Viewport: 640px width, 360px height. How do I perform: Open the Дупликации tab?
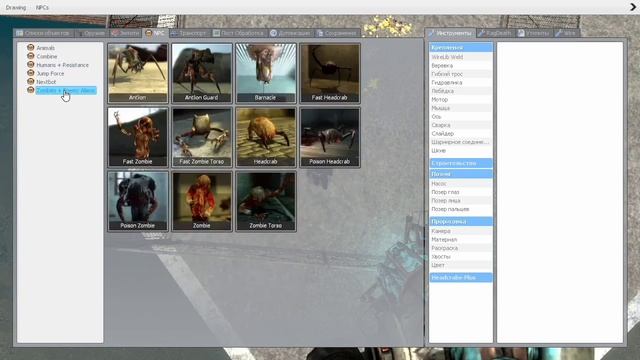(x=290, y=33)
